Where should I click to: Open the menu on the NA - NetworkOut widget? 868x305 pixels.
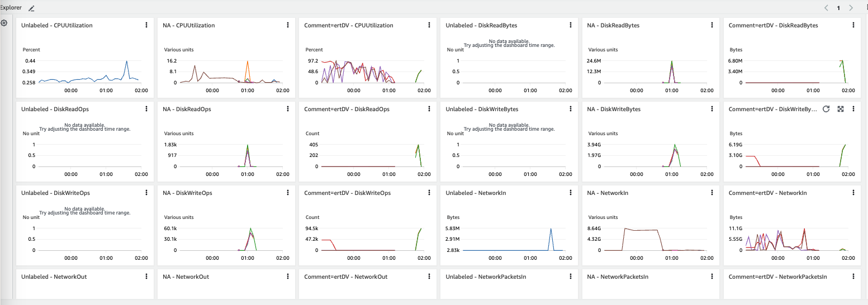point(288,277)
